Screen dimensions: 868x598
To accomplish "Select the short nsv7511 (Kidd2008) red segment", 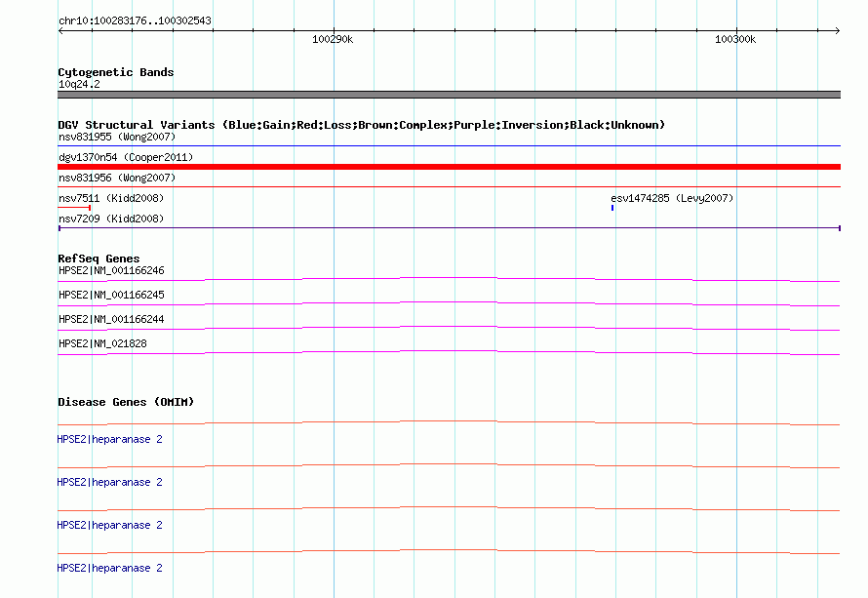I will [x=74, y=208].
